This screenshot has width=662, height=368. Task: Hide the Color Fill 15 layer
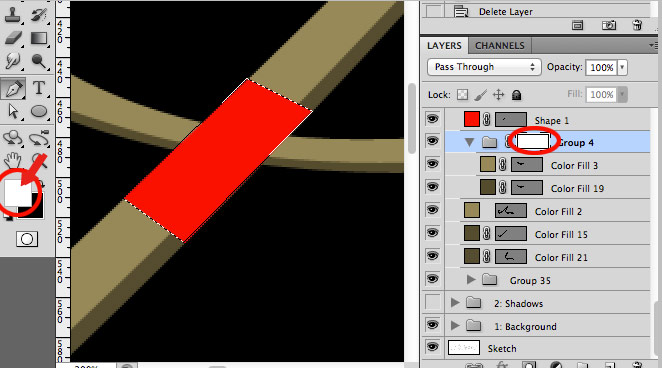pyautogui.click(x=432, y=233)
